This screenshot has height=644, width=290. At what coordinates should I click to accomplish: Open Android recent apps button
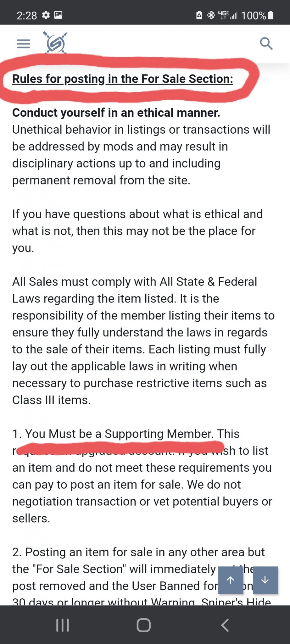pyautogui.click(x=62, y=625)
